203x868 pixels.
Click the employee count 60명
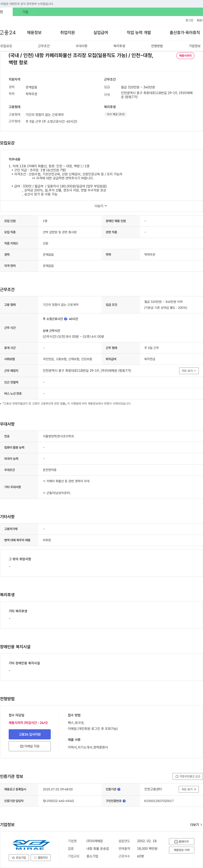tap(140, 856)
